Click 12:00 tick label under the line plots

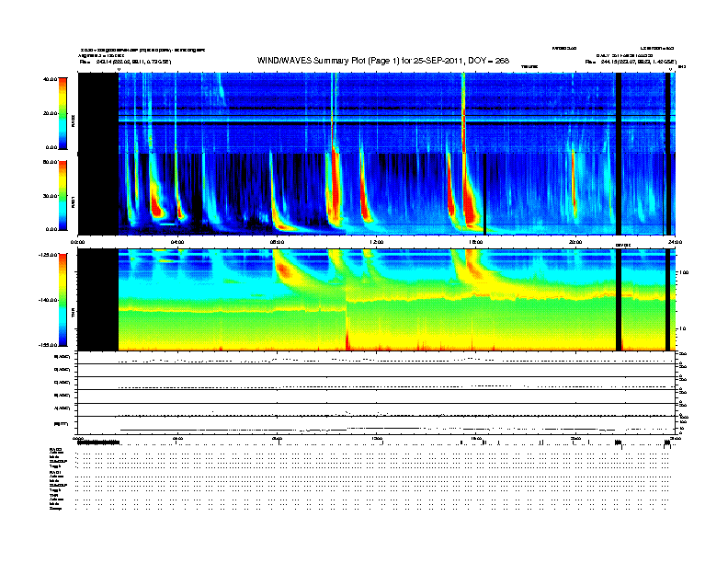pos(377,438)
